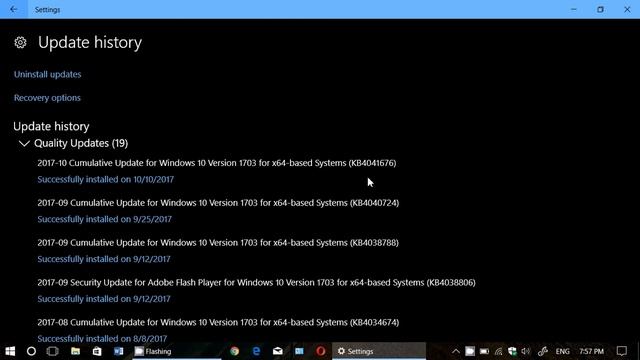Click the pen/link tray icon beside ENG
The height and width of the screenshot is (360, 640).
tap(543, 351)
